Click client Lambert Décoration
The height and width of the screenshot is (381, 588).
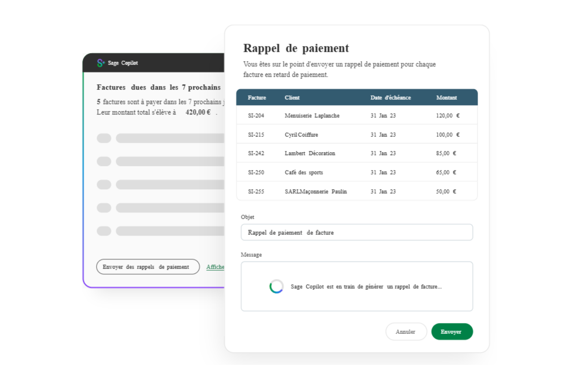[310, 153]
